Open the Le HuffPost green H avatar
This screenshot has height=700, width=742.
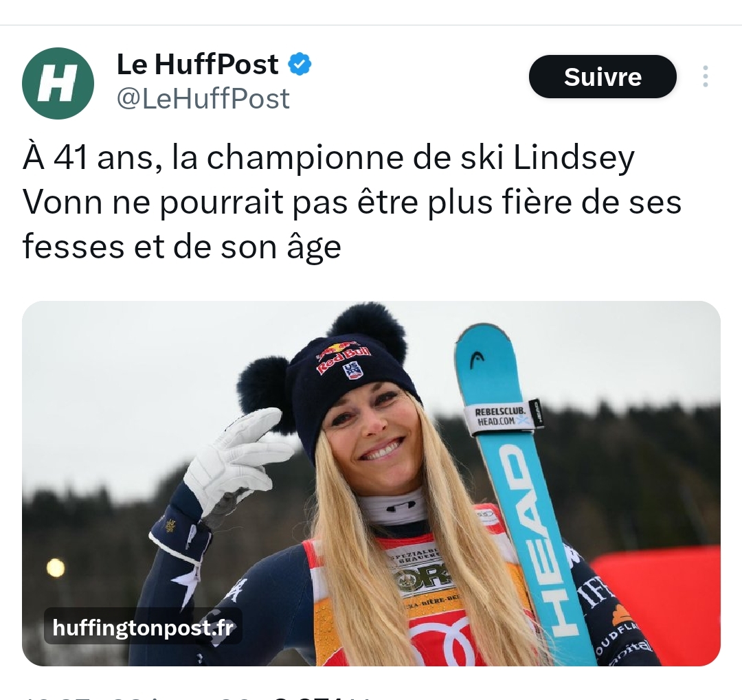pyautogui.click(x=58, y=83)
